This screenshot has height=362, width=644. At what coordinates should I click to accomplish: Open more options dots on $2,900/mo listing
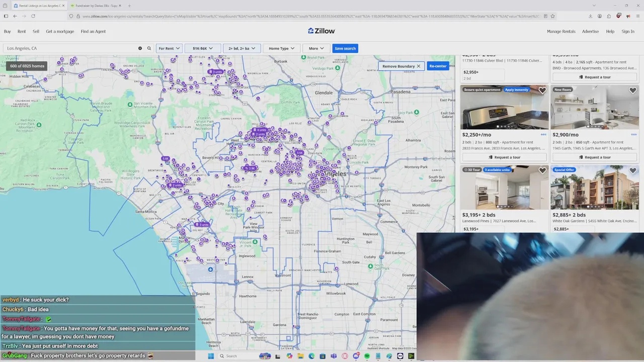[634, 135]
